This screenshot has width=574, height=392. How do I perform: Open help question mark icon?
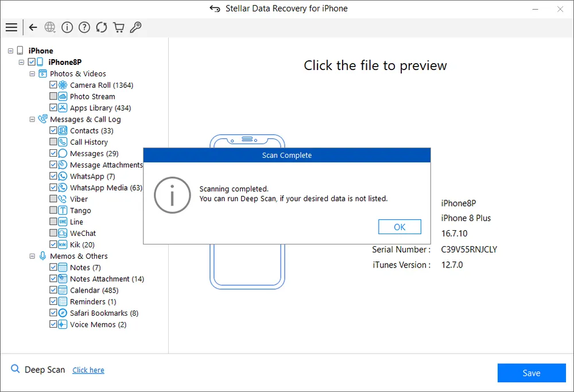click(84, 27)
